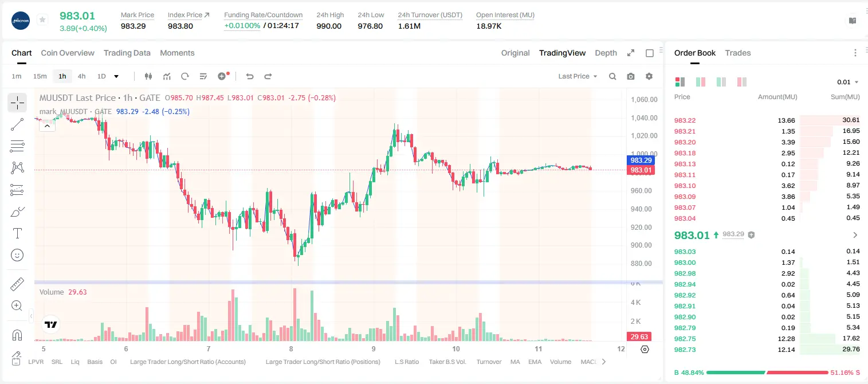Click the buy/sell ratio bar
Screen dimensions: 868x384
pyautogui.click(x=767, y=373)
